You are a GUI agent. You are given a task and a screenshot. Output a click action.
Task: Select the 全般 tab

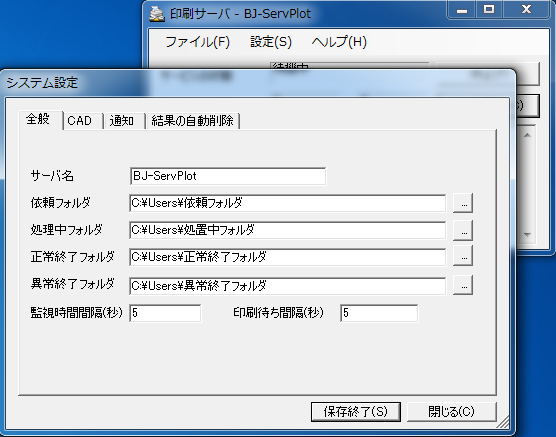[40, 120]
